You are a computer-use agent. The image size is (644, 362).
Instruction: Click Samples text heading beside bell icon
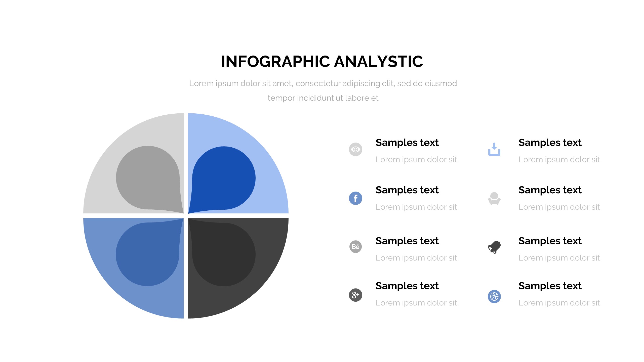(550, 241)
